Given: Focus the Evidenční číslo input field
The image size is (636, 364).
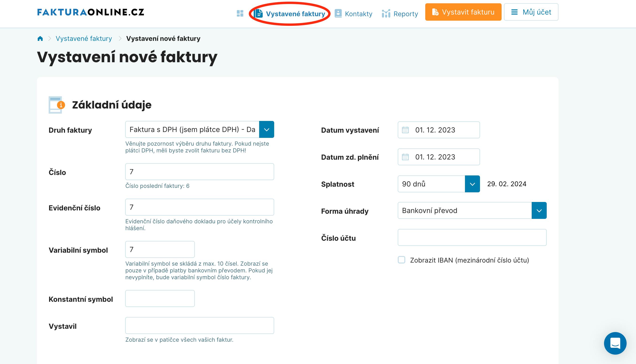Looking at the screenshot, I should (199, 207).
